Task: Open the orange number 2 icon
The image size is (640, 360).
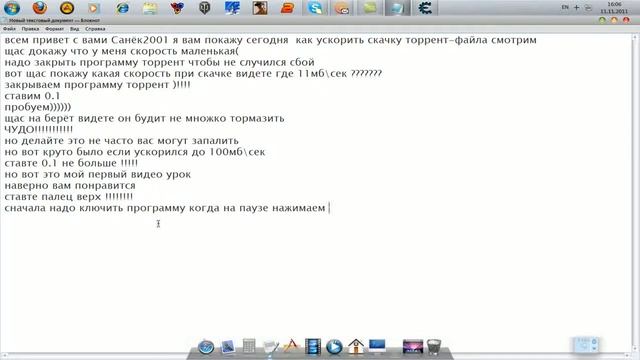Action: coord(287,8)
